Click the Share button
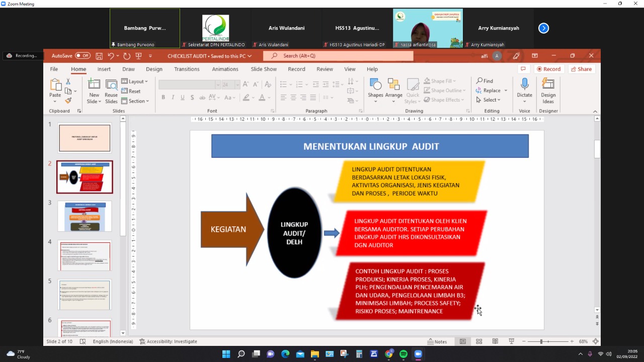This screenshot has height=362, width=644. (x=582, y=69)
